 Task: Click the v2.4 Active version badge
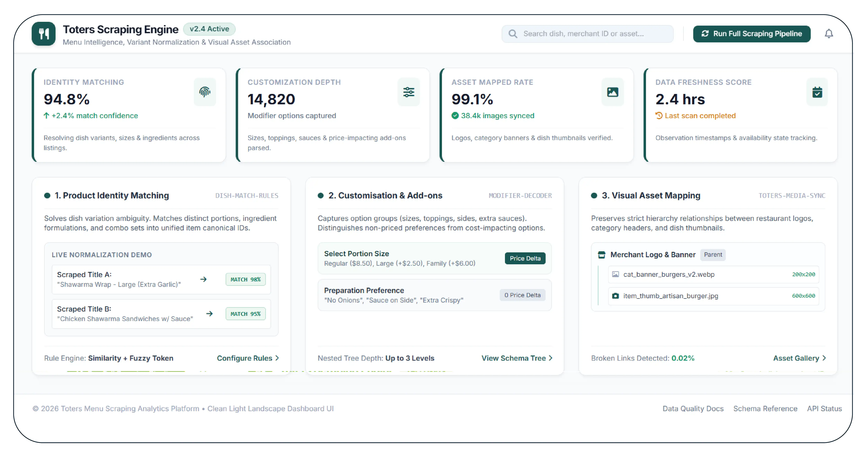click(209, 29)
